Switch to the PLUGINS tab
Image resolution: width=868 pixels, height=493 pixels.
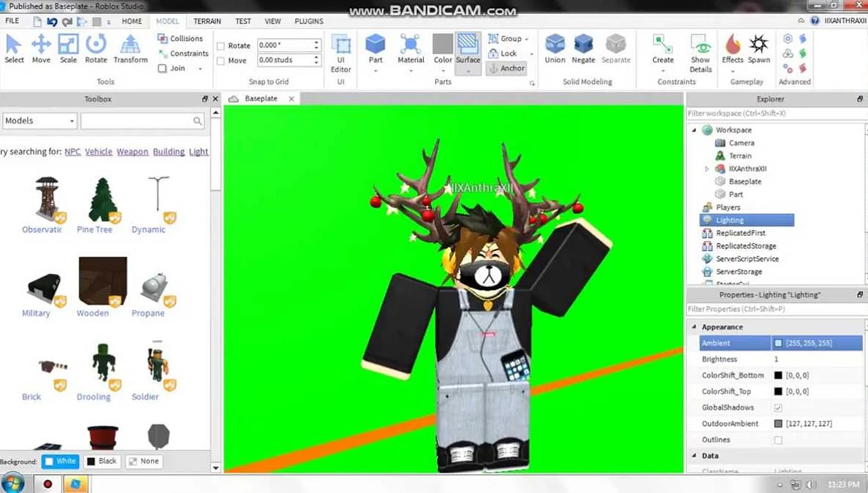(309, 21)
